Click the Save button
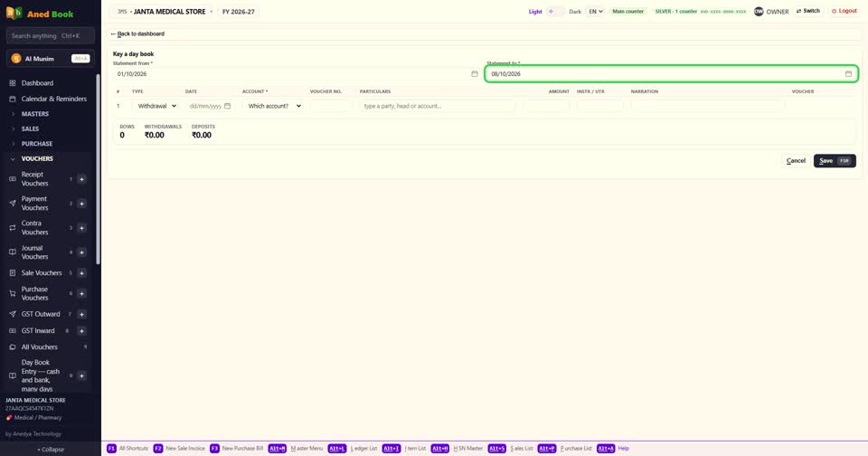Viewport: 868px width, 456px height. point(835,161)
